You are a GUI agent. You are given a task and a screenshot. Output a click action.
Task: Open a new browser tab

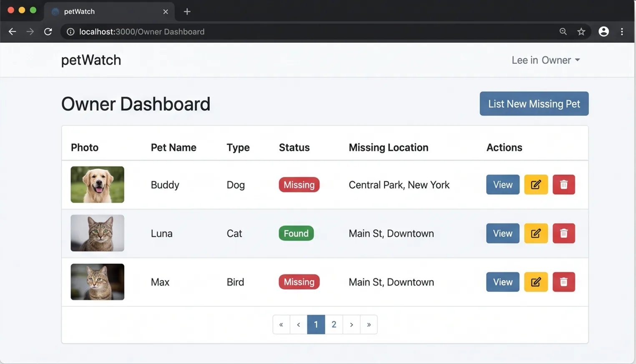coord(187,12)
